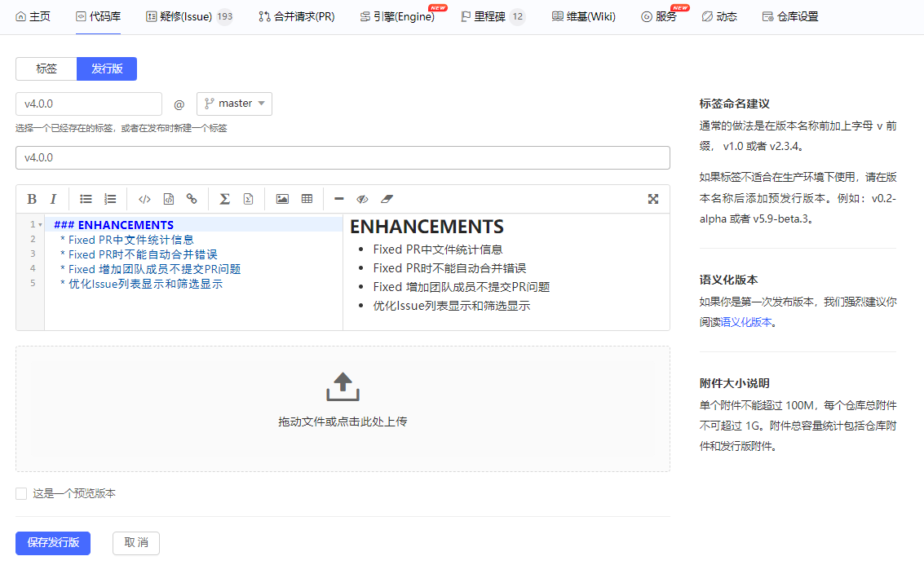This screenshot has width=924, height=565.
Task: Click the 保存发行版 button
Action: tap(53, 543)
